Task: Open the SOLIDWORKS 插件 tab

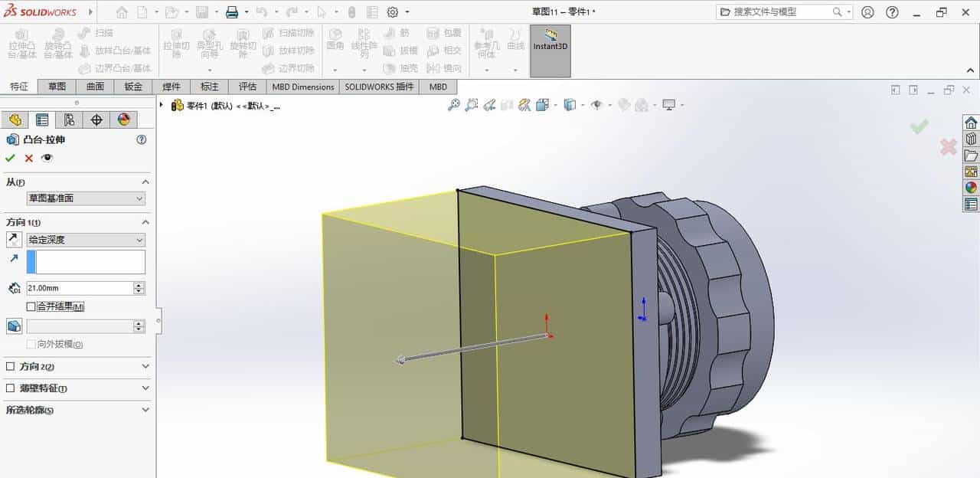Action: (x=381, y=87)
